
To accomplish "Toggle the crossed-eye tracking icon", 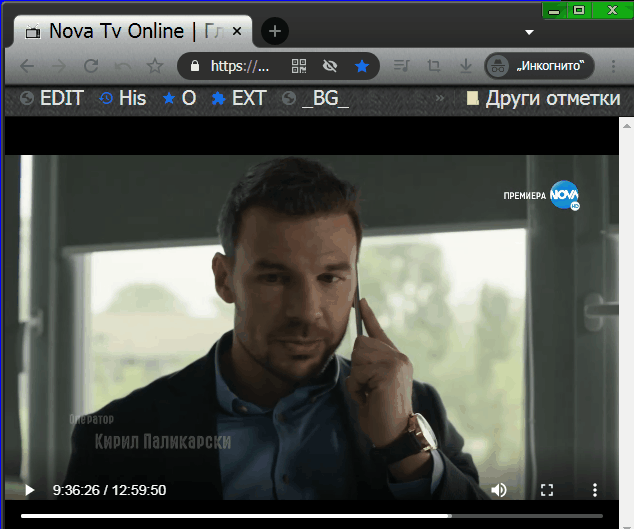I will pos(330,66).
